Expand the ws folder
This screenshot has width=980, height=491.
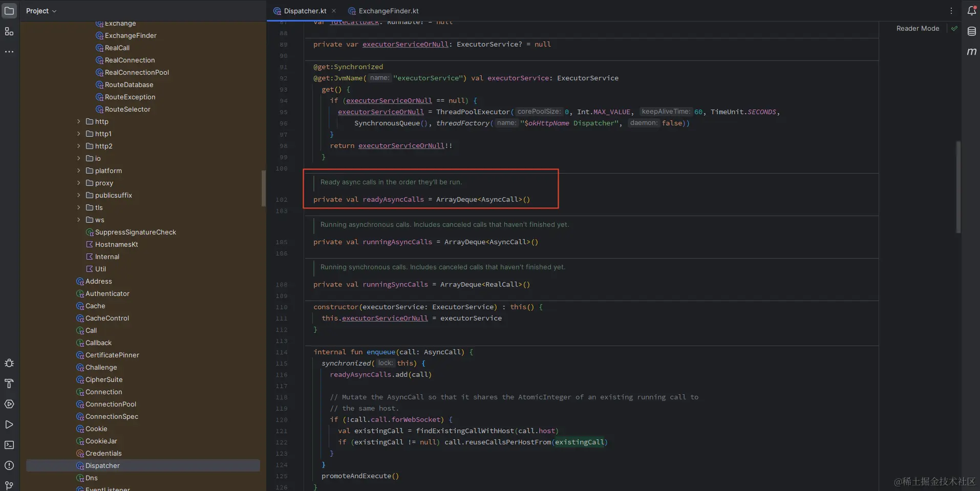pyautogui.click(x=78, y=220)
